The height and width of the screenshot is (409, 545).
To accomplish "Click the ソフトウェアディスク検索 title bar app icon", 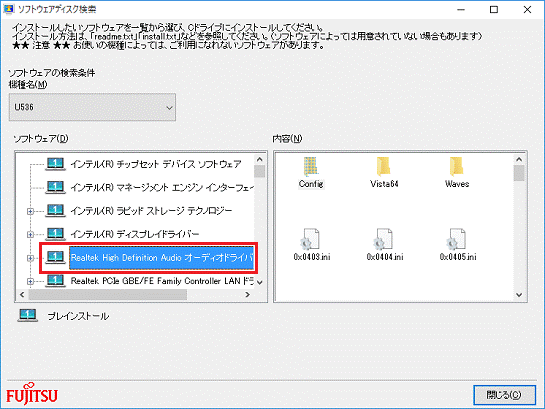I will 8,9.
